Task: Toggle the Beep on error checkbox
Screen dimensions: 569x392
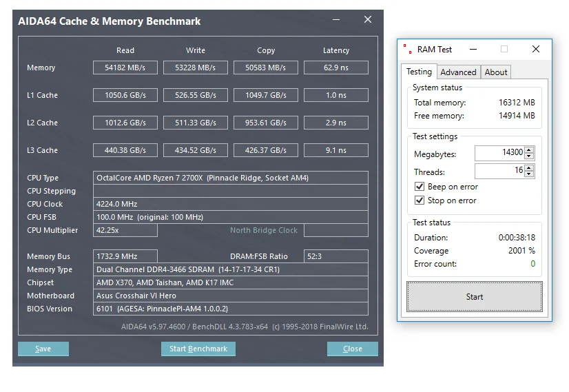Action: coord(420,187)
